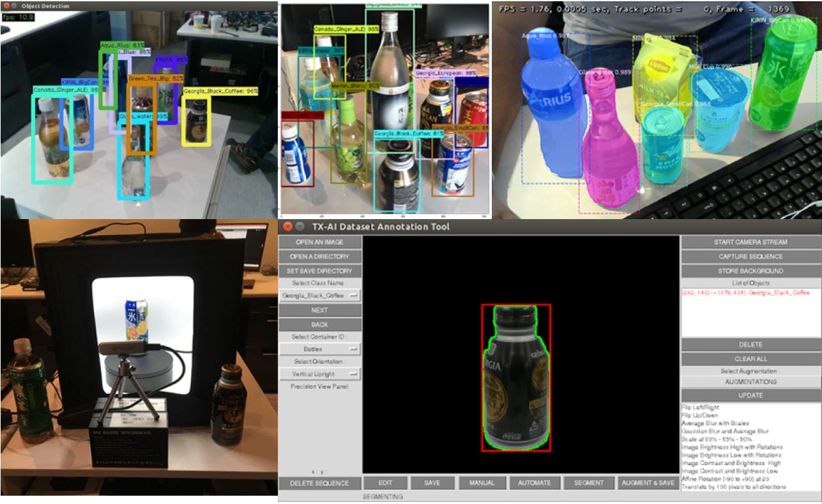822x504 pixels.
Task: Click the fps readout in the Object Detection window
Action: [19, 17]
